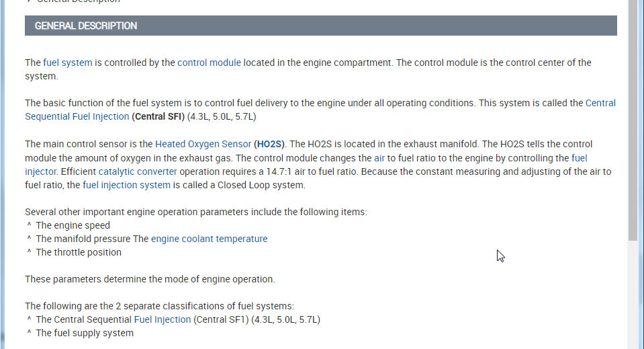The width and height of the screenshot is (644, 349).
Task: Click the 'Several other important engine operation' line
Action: click(195, 212)
